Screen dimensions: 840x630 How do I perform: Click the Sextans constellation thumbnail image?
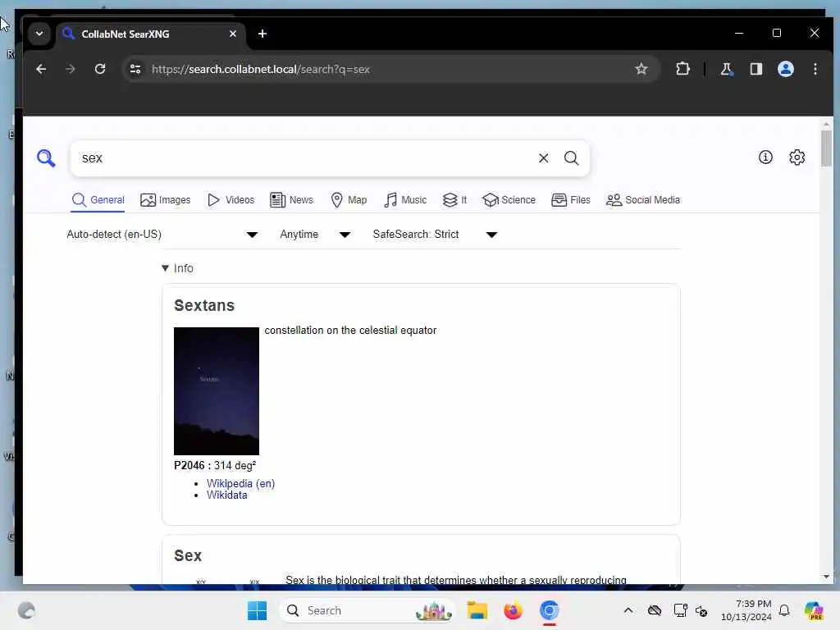(217, 391)
